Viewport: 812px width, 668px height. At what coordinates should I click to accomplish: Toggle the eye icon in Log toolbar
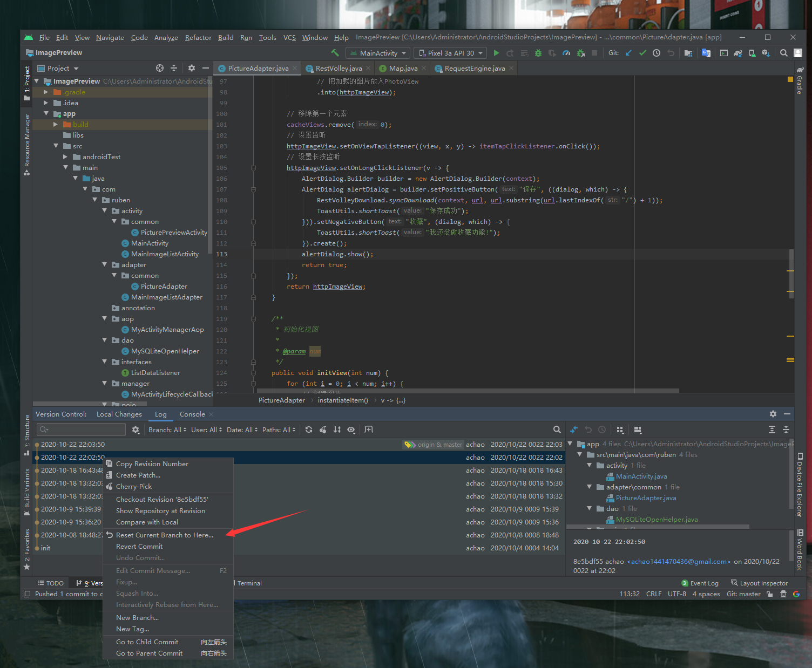351,430
